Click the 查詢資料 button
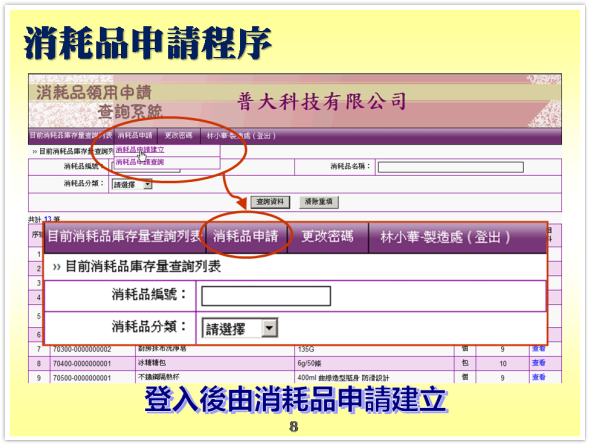This screenshot has height=445, width=590. pyautogui.click(x=270, y=202)
